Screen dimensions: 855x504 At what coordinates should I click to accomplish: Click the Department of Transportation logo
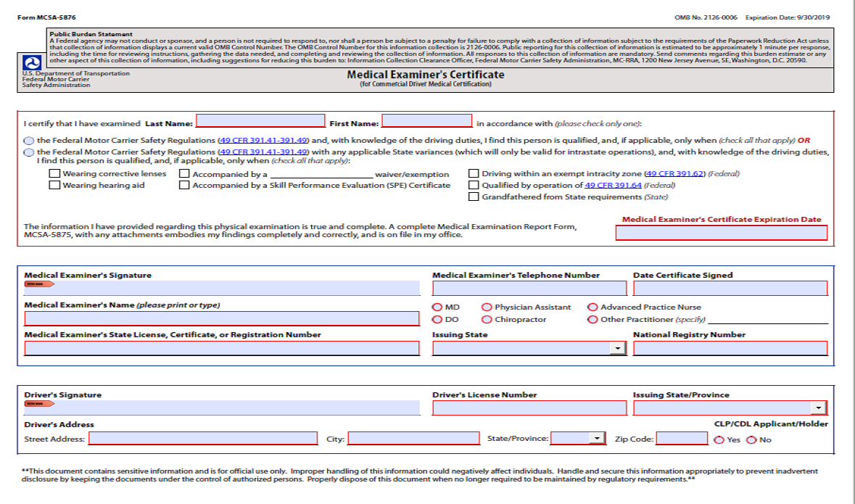[x=32, y=62]
